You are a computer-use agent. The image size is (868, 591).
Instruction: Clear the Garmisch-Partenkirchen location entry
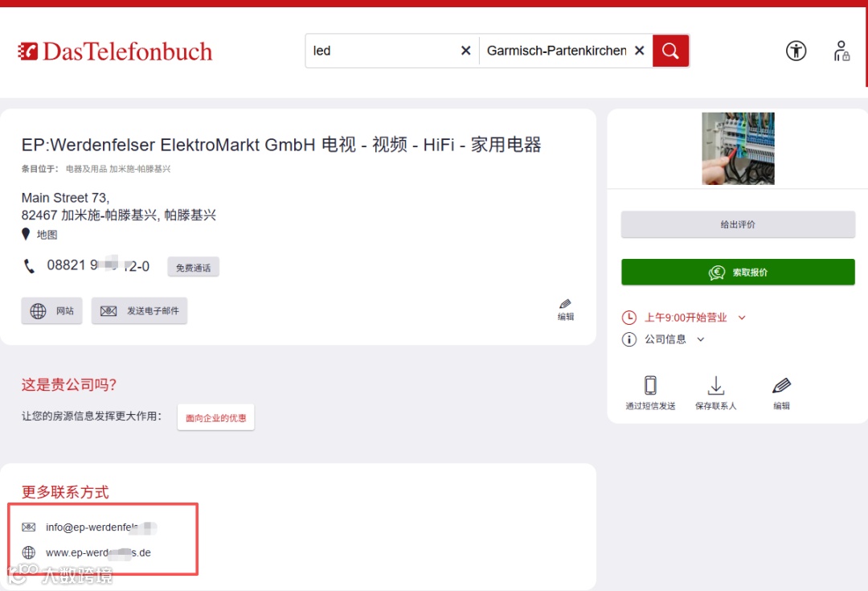point(640,51)
